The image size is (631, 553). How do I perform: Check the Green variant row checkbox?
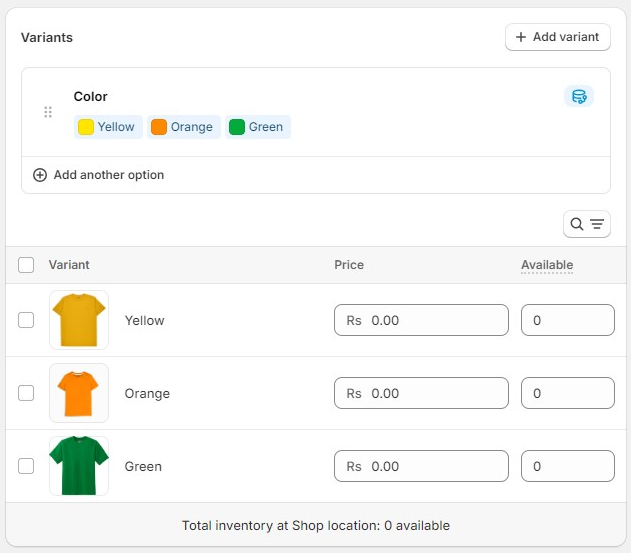point(26,466)
